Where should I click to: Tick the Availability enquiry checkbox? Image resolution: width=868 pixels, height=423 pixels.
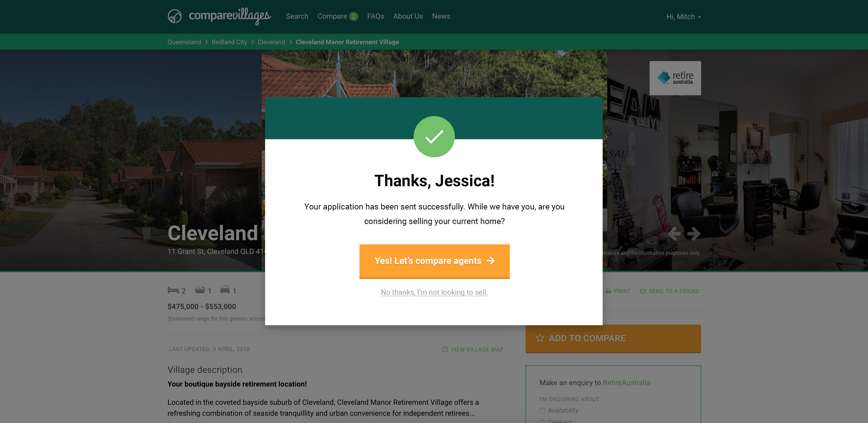click(x=542, y=410)
